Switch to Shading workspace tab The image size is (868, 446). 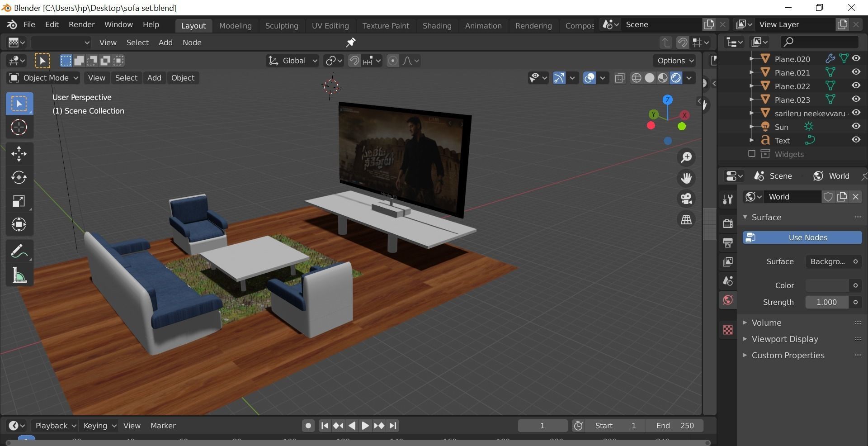tap(437, 26)
